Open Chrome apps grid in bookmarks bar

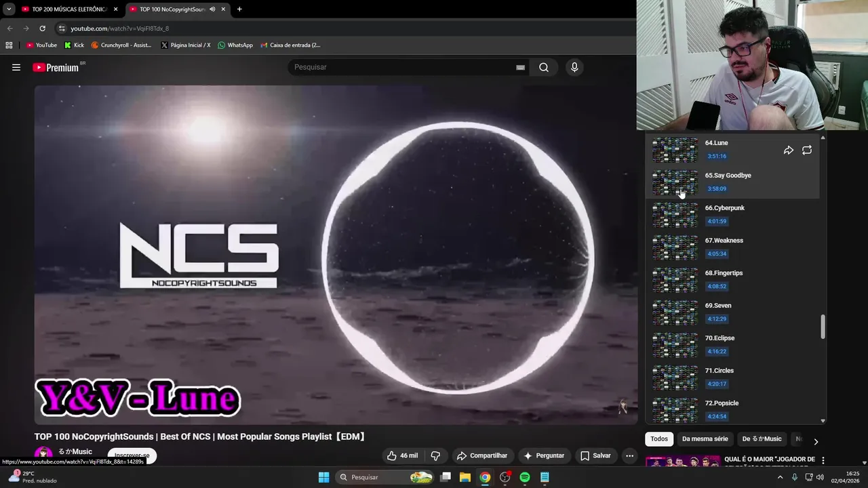pyautogui.click(x=9, y=45)
